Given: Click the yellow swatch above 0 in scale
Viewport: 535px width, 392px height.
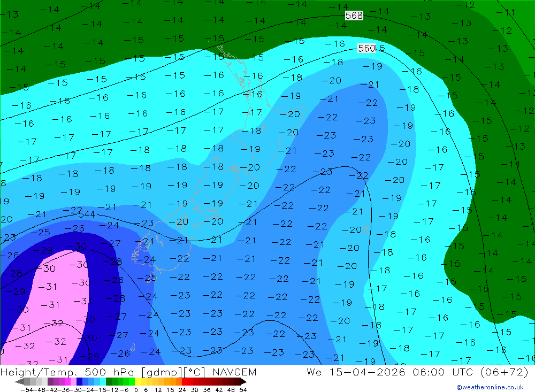Looking at the screenshot, I should coord(137,382).
